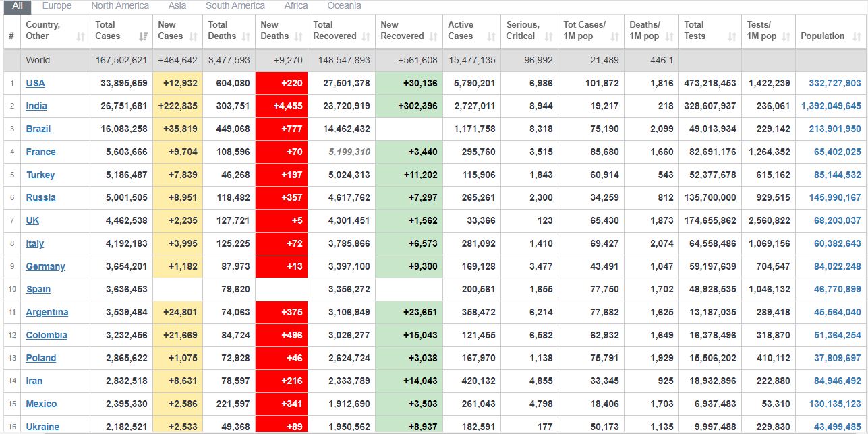The image size is (868, 434).
Task: Open the India country link
Action: (x=36, y=106)
